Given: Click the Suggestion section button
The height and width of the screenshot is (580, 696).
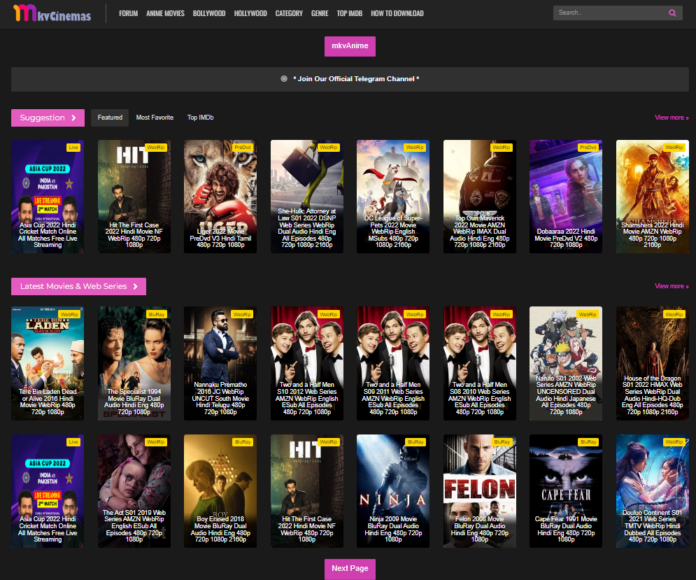Looking at the screenshot, I should 48,118.
